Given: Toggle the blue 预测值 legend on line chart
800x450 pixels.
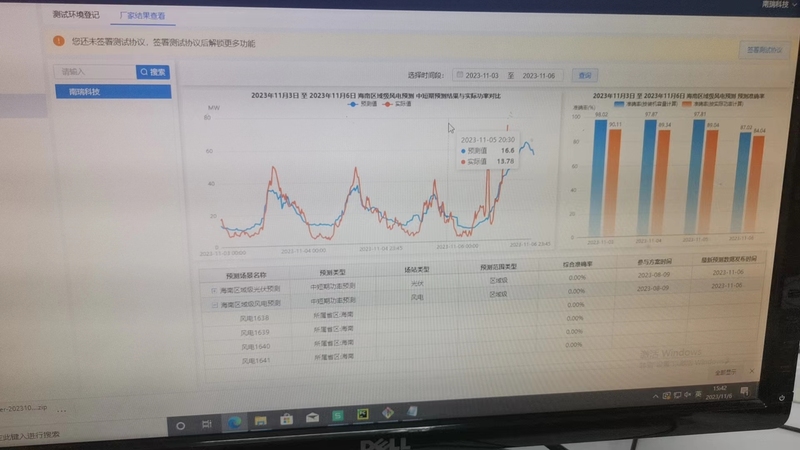Looking at the screenshot, I should click(362, 104).
